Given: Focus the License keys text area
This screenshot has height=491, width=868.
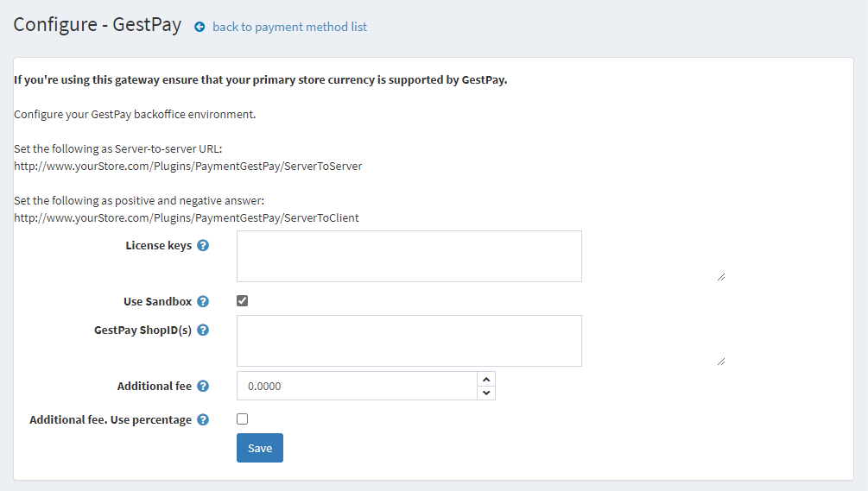Looking at the screenshot, I should (x=409, y=256).
